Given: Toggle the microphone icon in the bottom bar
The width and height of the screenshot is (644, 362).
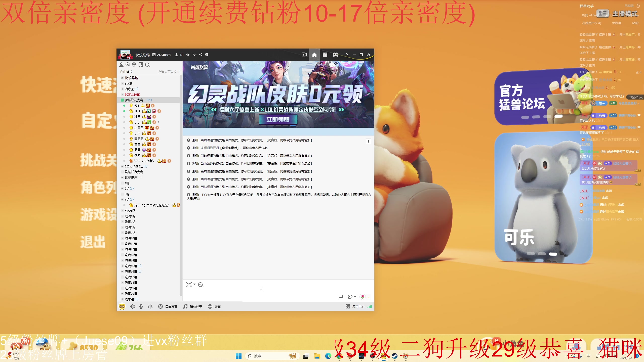Looking at the screenshot, I should click(141, 306).
